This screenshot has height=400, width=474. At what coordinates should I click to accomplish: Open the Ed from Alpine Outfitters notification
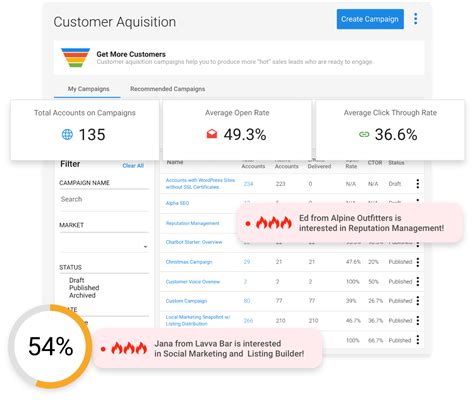[349, 223]
